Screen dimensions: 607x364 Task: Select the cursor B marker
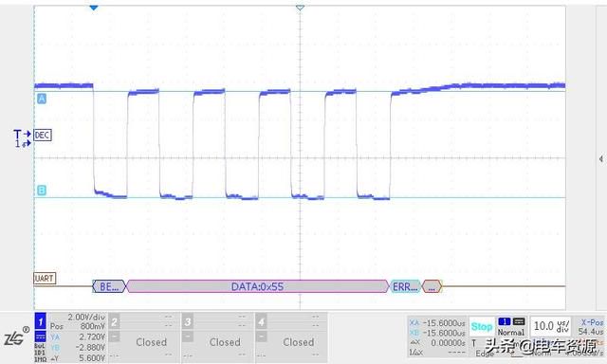coord(42,190)
